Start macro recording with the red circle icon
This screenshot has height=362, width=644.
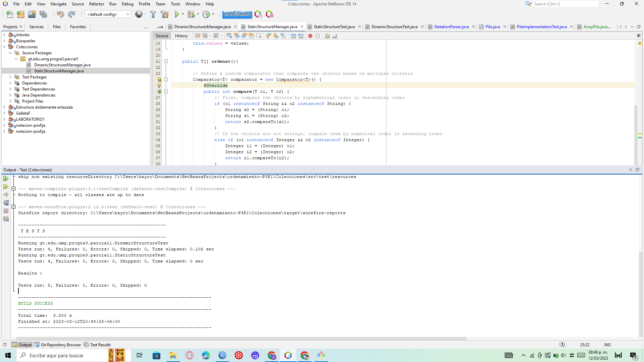[x=310, y=36]
